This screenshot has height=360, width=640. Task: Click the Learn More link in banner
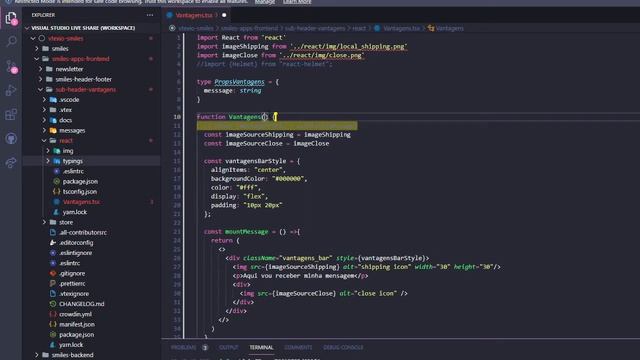(297, 2)
